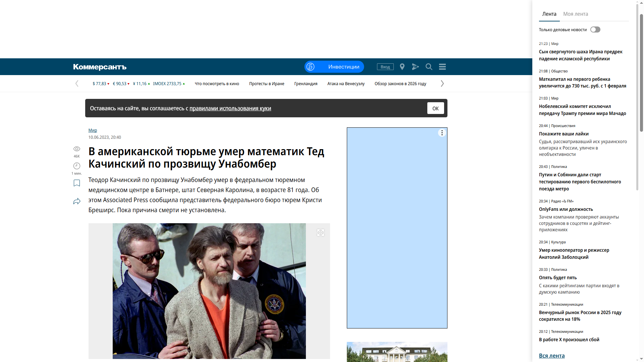Screen dimensions: 644x362
Task: Switch to the Моя лента tab
Action: click(x=575, y=14)
